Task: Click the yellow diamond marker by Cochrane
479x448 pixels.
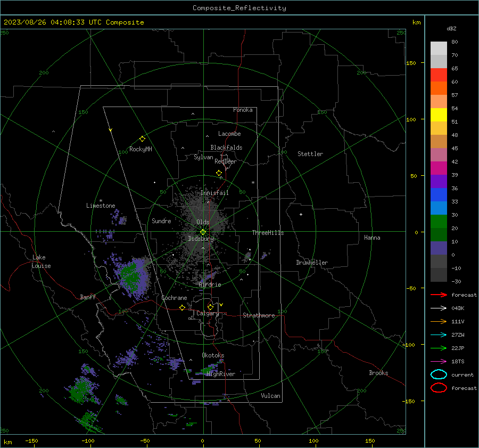Action: coord(183,307)
